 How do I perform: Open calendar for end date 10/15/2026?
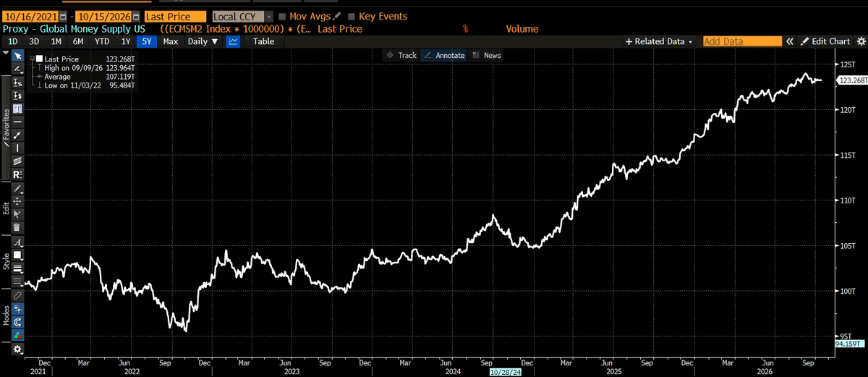(x=135, y=16)
